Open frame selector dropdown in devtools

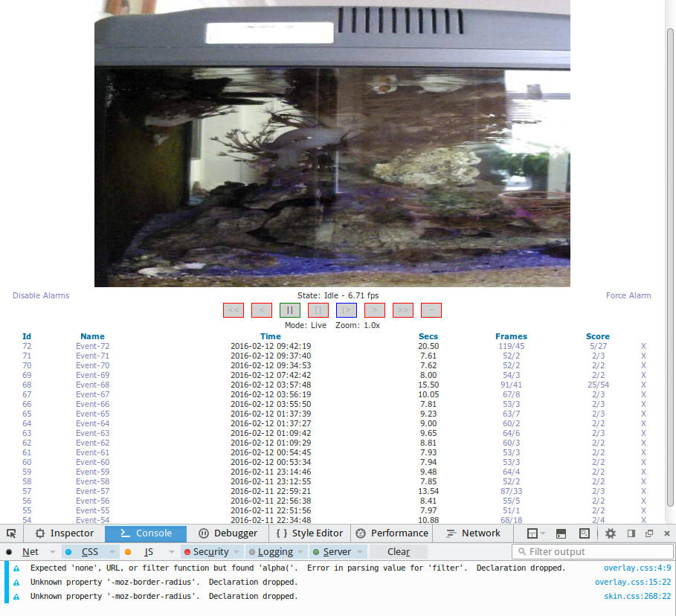tap(536, 533)
